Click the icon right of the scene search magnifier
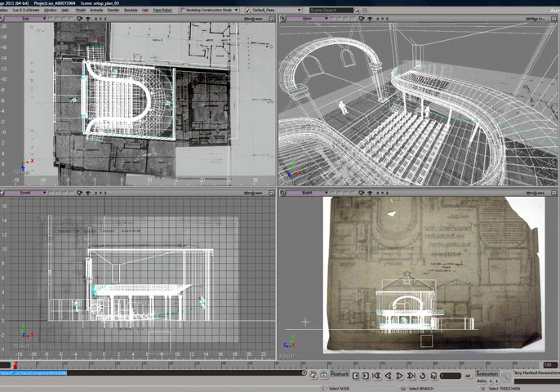This screenshot has height=392, width=560. coord(364,11)
